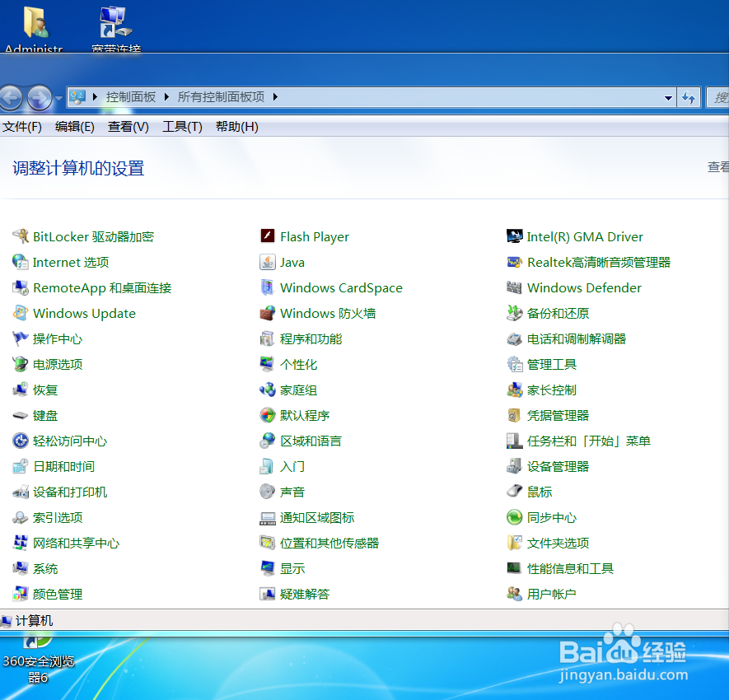Expand the arrow after 所有控制面板项

click(275, 96)
